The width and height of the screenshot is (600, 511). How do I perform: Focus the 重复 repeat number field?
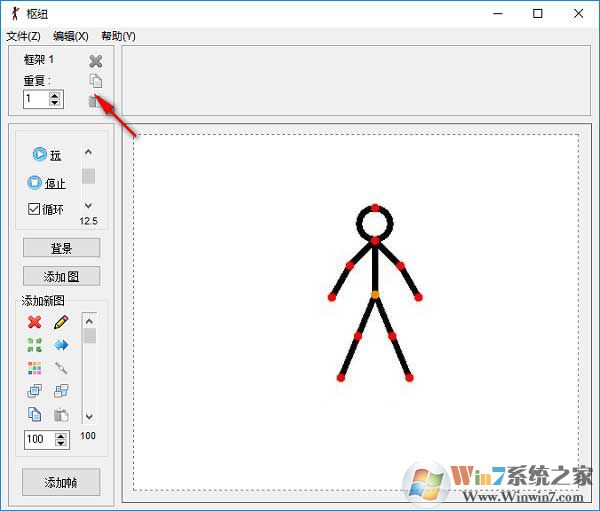pyautogui.click(x=36, y=99)
